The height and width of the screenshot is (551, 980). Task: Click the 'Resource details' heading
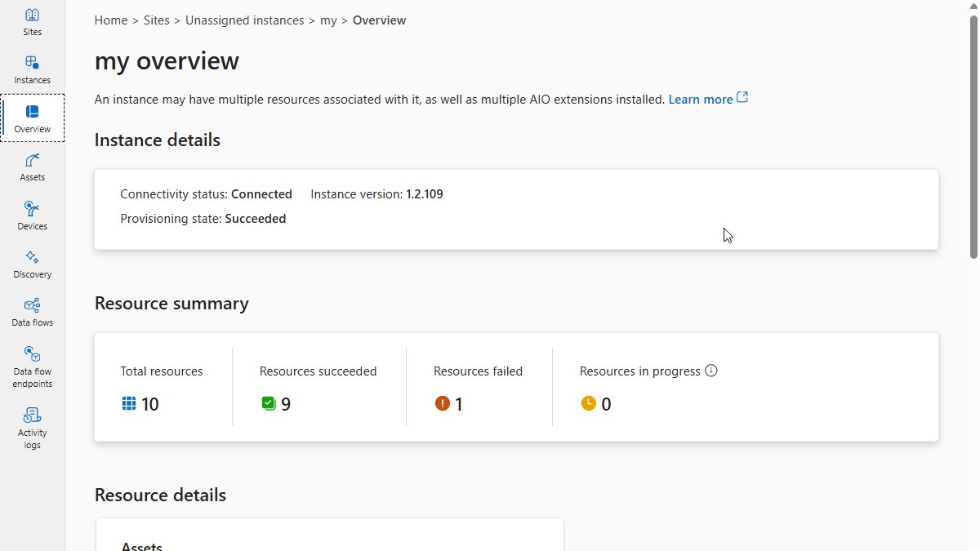(x=160, y=495)
